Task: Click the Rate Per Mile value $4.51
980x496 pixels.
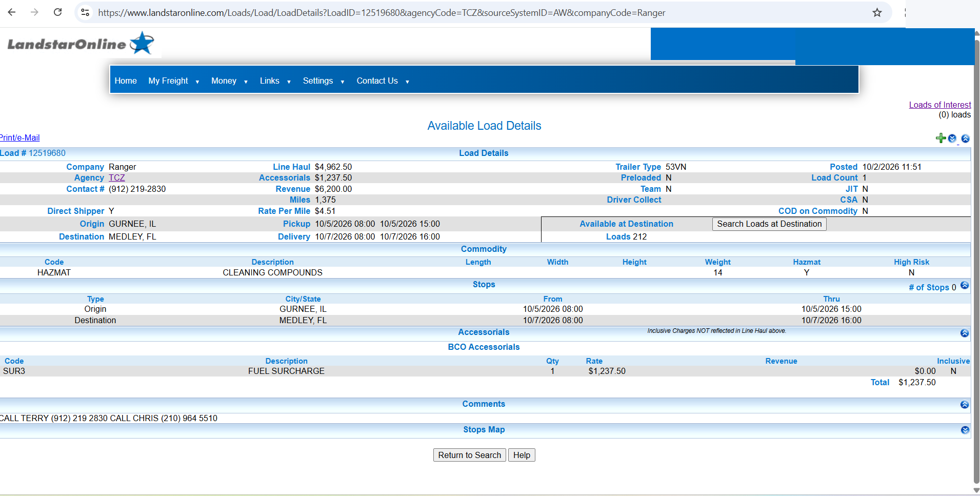Action: click(x=325, y=211)
